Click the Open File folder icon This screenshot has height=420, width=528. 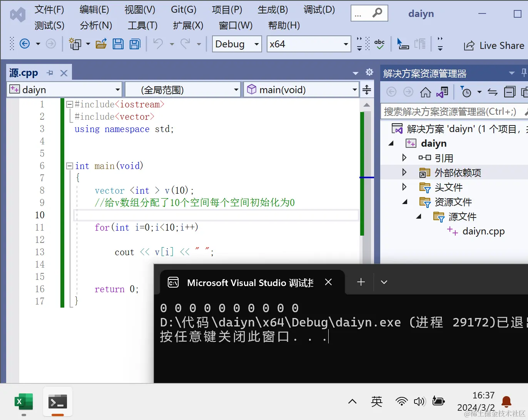point(101,44)
